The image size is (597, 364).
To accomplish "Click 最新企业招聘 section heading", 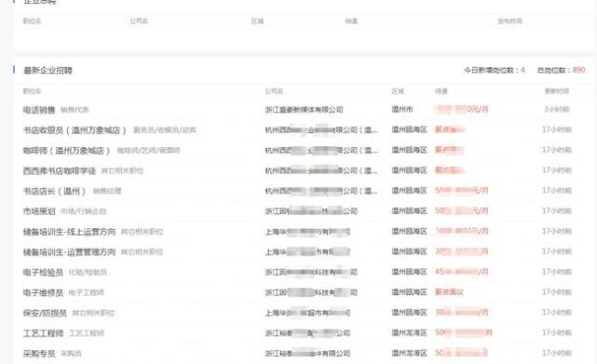I will 48,71.
